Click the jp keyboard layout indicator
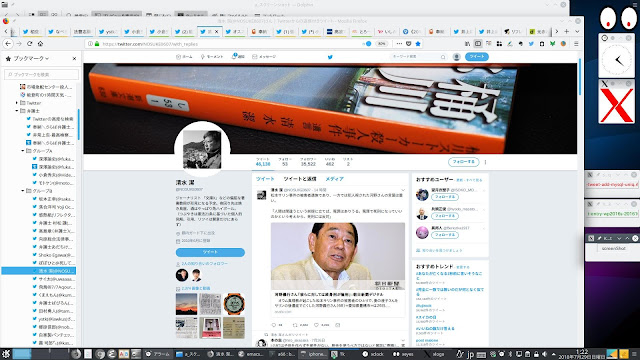This screenshot has height=360, width=640. pyautogui.click(x=470, y=354)
